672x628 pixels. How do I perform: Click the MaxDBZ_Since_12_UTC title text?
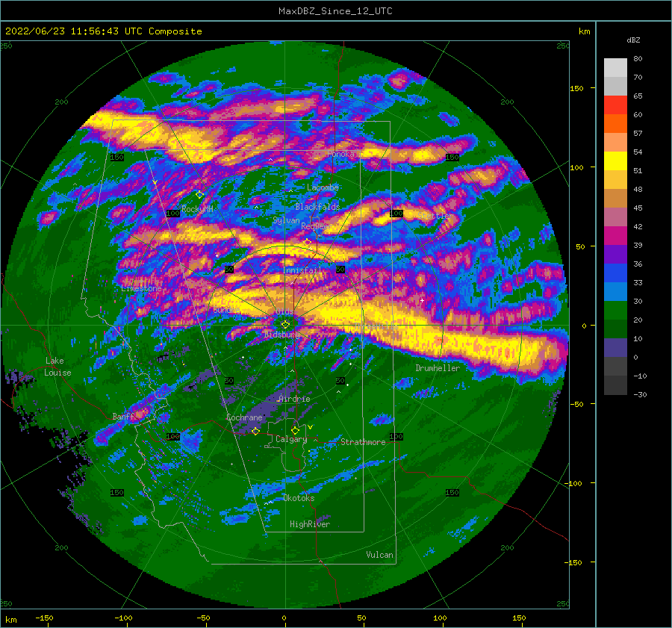pyautogui.click(x=335, y=11)
